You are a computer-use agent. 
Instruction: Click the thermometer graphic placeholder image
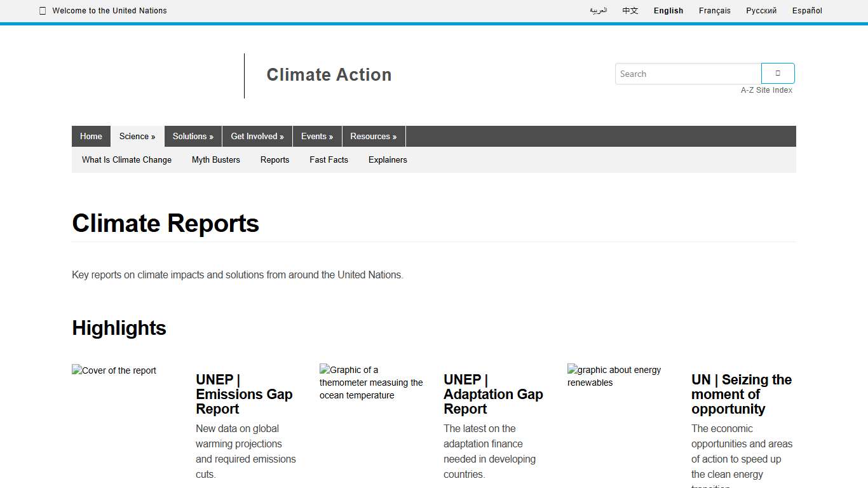click(x=372, y=382)
